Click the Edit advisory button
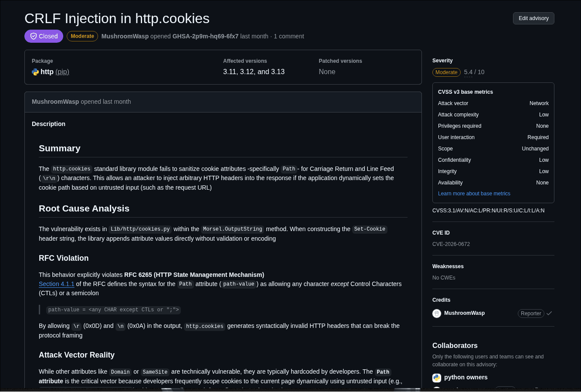The width and height of the screenshot is (581, 392). coord(533,18)
